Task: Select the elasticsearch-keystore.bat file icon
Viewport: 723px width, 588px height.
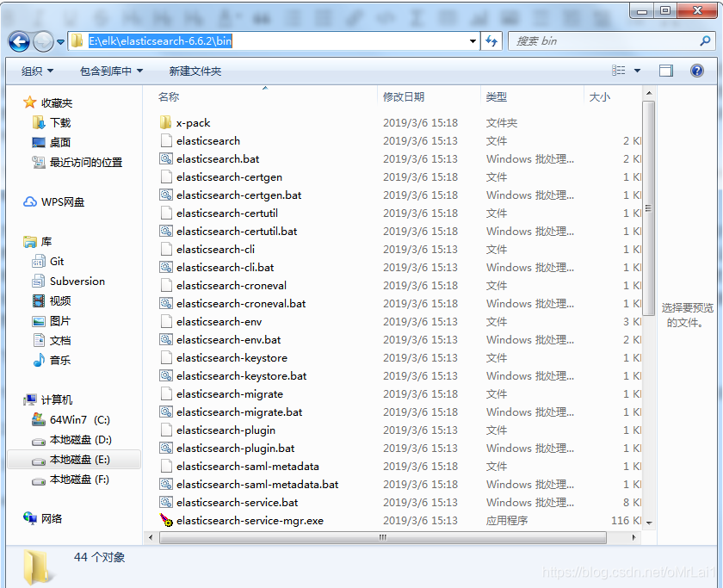Action: coord(166,376)
